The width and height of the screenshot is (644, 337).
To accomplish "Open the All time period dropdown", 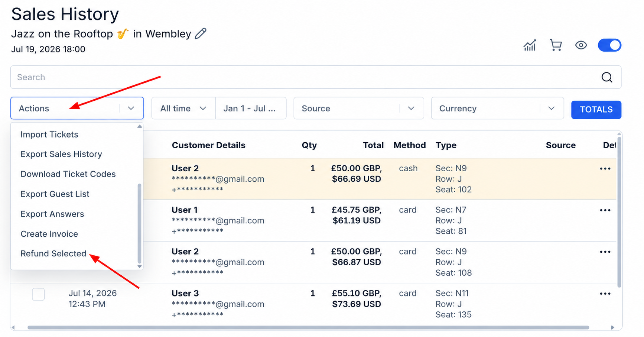I will click(x=183, y=108).
